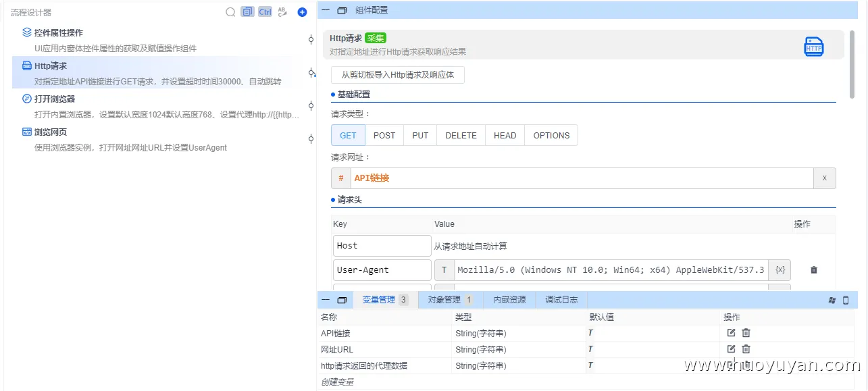This screenshot has height=391, width=868.
Task: Open the T type selector for User-Agent value
Action: pyautogui.click(x=444, y=269)
